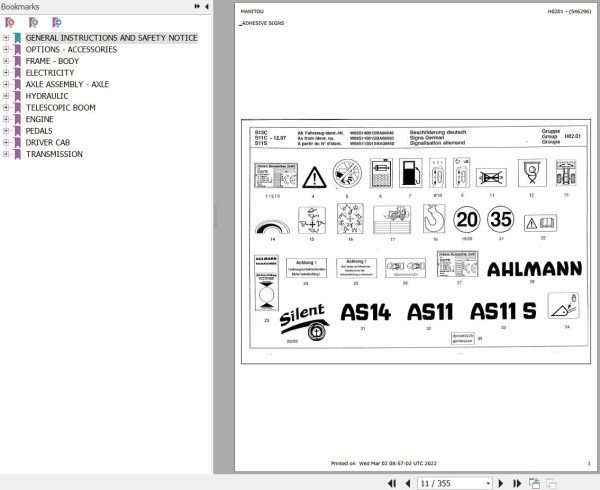Click the AS11 S decal in the diagram
600x490 pixels.
503,311
